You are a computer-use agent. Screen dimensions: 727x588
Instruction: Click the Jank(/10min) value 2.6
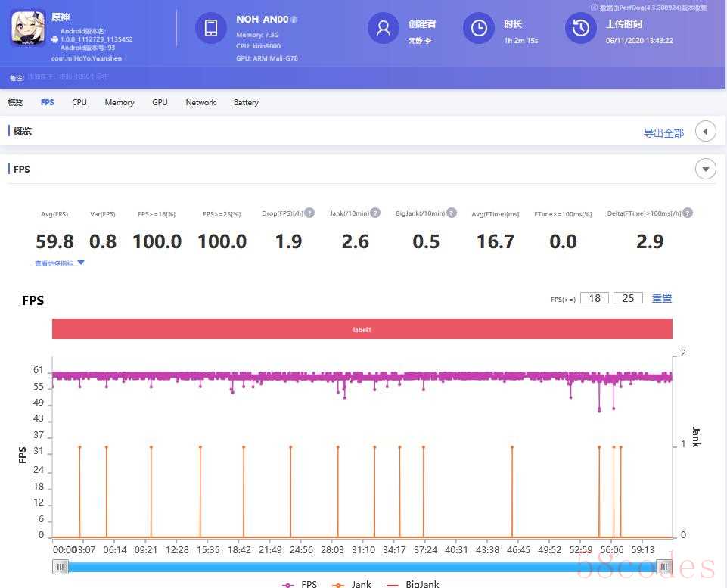pyautogui.click(x=355, y=241)
